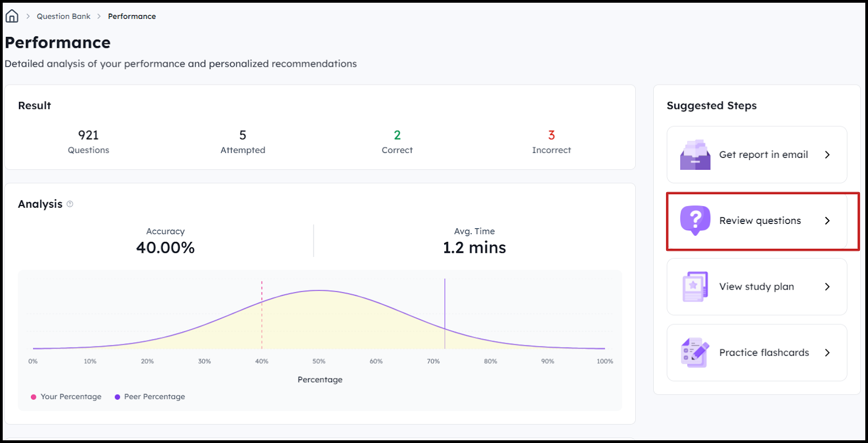
Task: Select View study plan option
Action: 756,286
